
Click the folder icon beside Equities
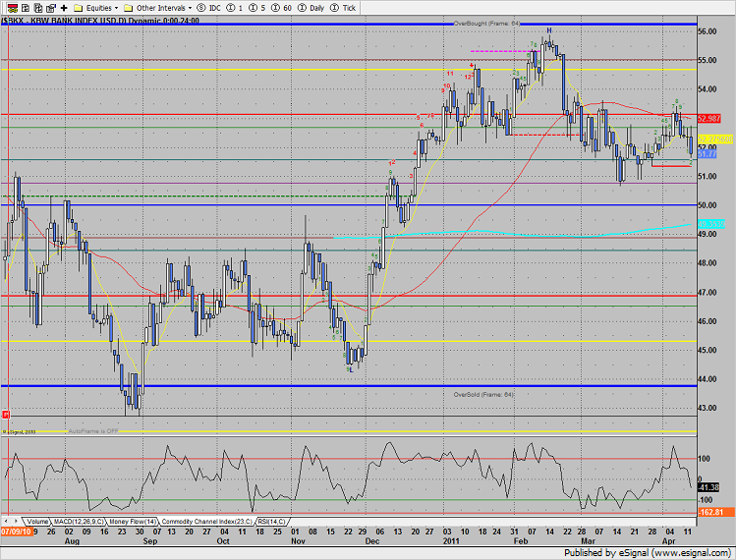[79, 8]
